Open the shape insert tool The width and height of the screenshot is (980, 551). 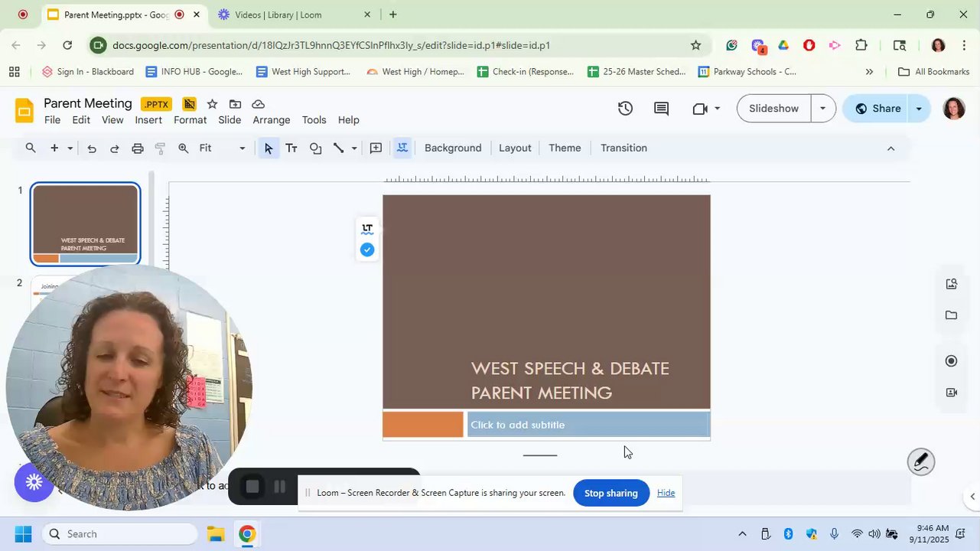point(315,148)
